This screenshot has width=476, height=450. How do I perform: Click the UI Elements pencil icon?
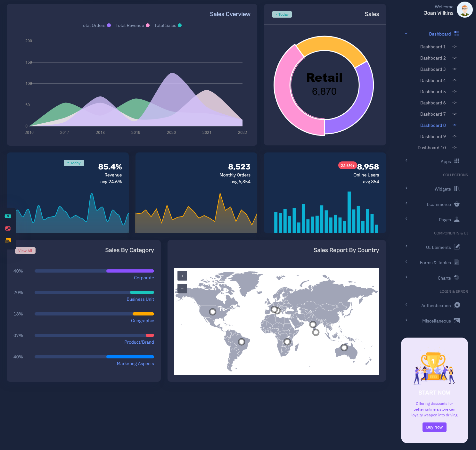pos(457,247)
